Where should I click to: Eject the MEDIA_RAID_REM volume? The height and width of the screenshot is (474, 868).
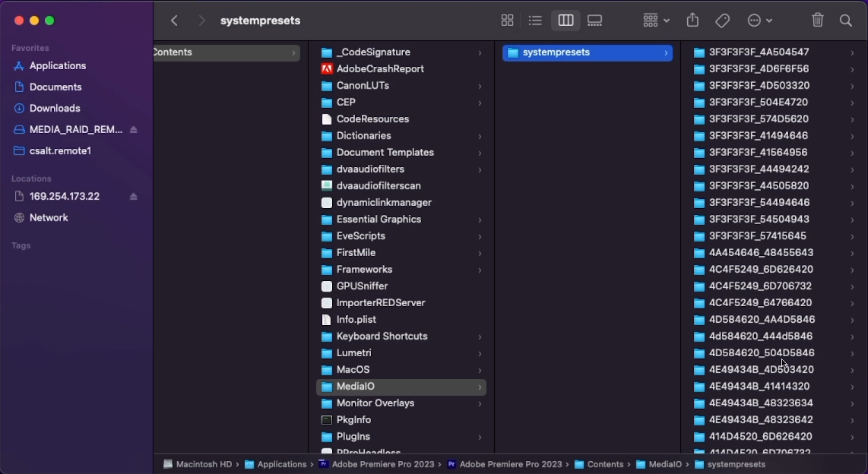[134, 130]
